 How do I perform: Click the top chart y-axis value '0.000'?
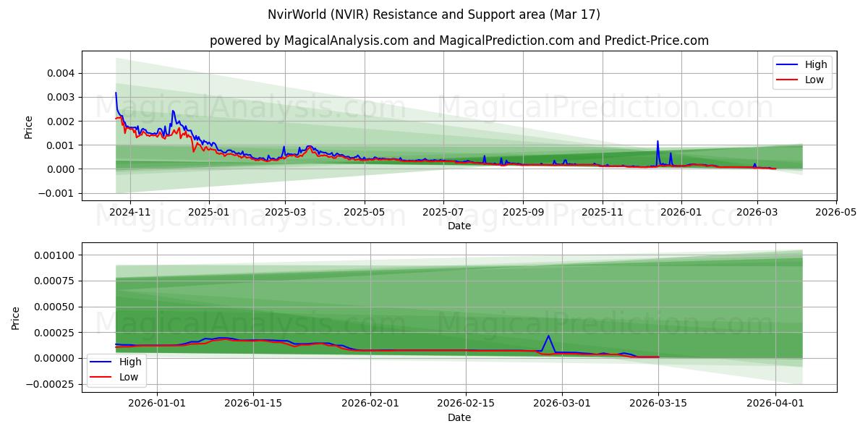pos(62,169)
